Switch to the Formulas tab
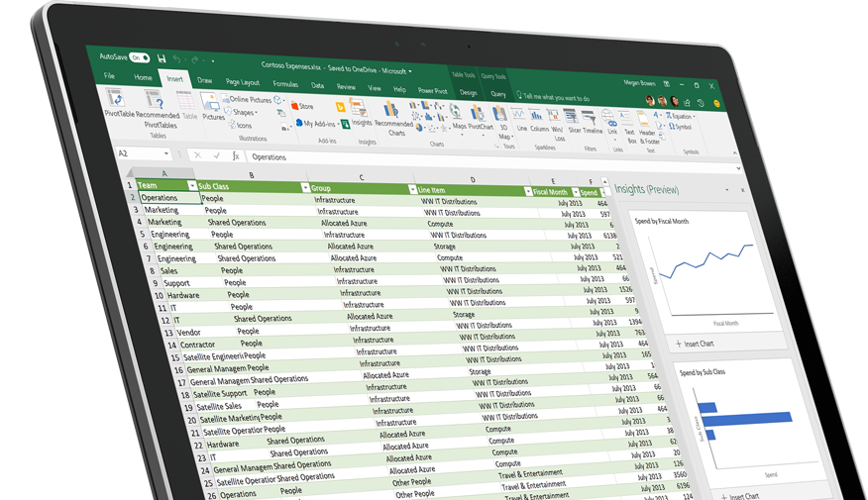868x500 pixels. click(x=284, y=84)
